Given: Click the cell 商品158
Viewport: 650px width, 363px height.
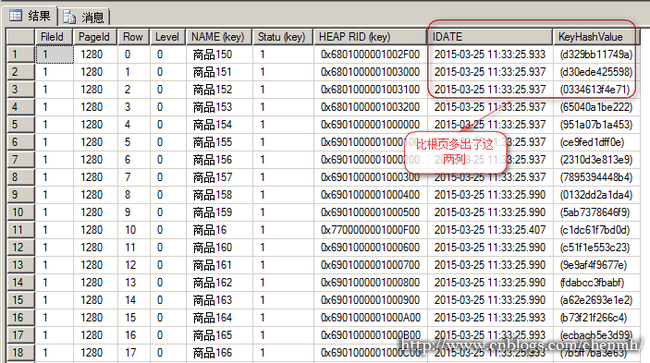Looking at the screenshot, I should pos(219,195).
